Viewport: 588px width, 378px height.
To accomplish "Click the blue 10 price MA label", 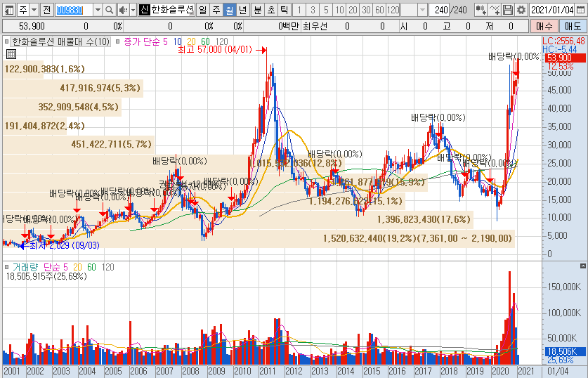I will (177, 41).
